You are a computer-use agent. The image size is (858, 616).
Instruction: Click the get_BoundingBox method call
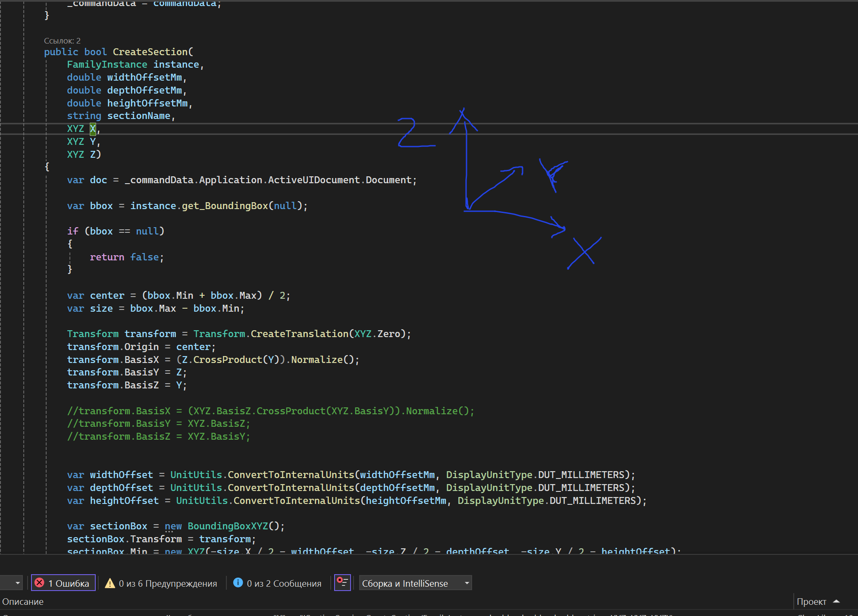[x=225, y=206]
